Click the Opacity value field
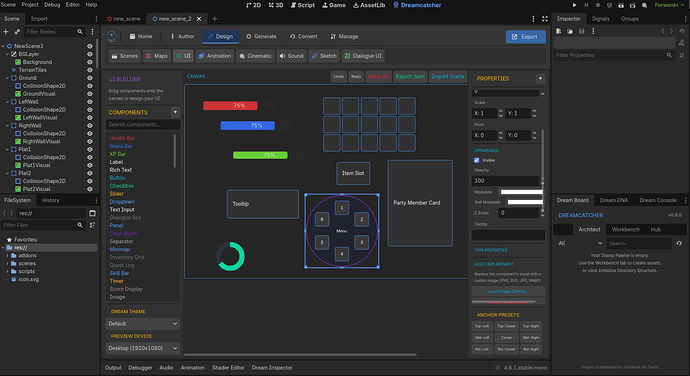 pyautogui.click(x=506, y=181)
